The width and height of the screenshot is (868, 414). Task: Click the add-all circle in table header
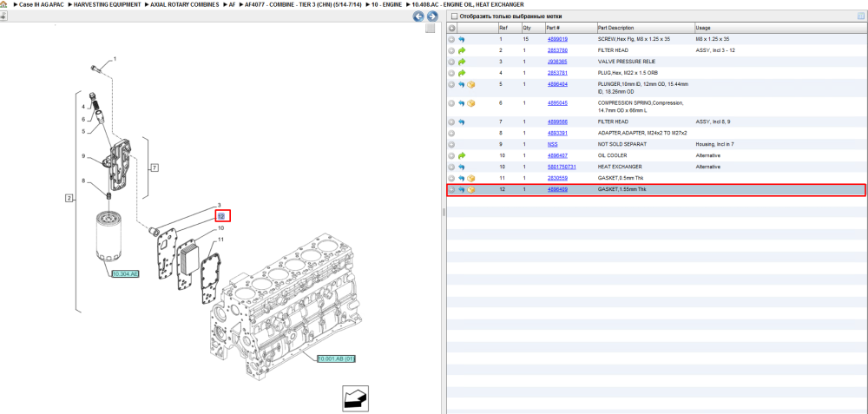(x=451, y=28)
